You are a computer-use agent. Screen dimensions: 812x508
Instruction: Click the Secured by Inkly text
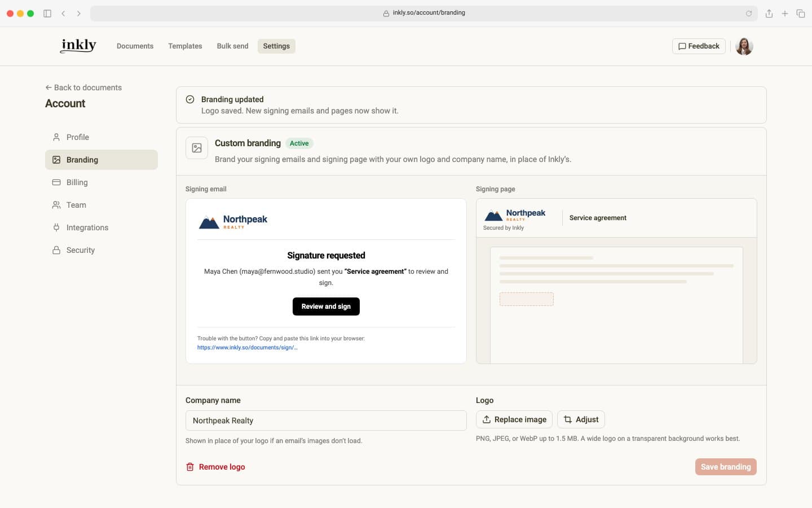504,228
